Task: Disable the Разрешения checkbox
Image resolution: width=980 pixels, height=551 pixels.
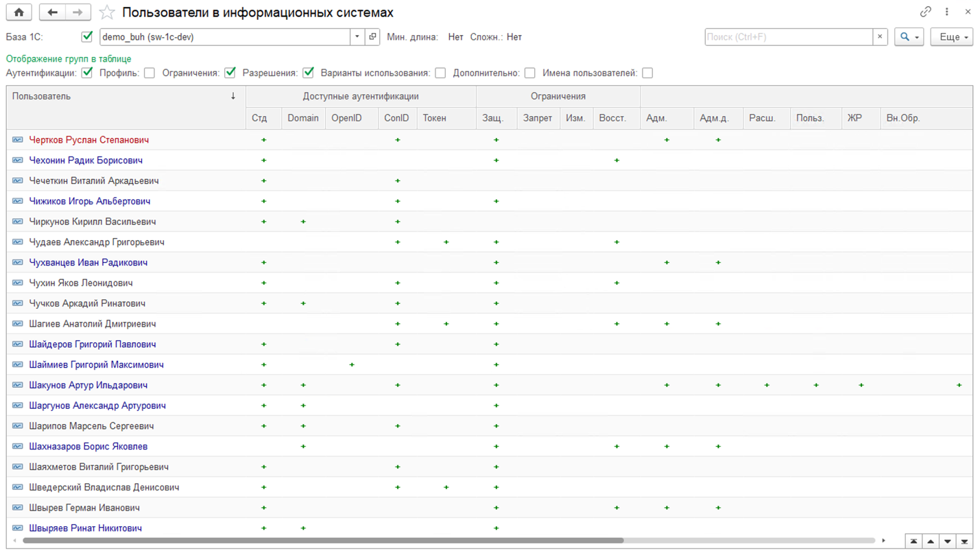Action: (x=309, y=73)
